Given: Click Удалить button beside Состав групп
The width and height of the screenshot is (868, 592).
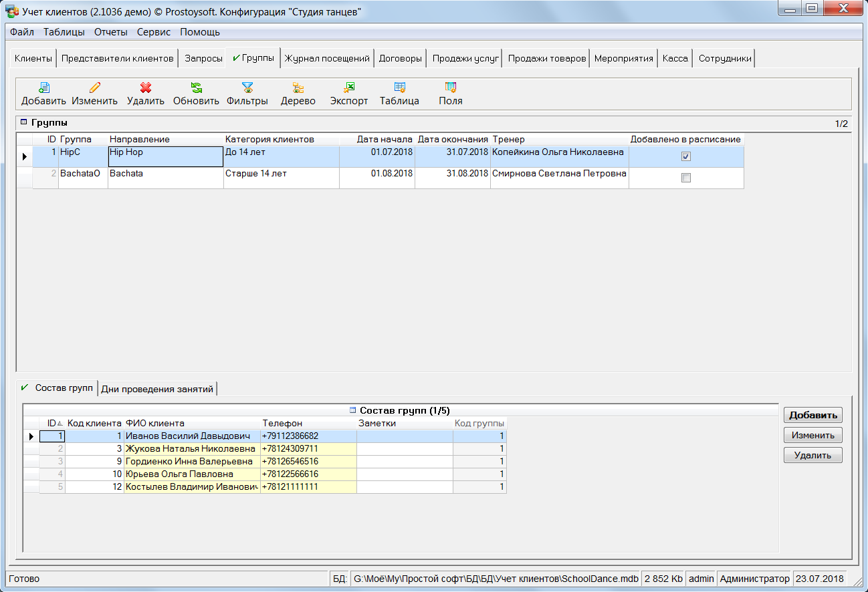Looking at the screenshot, I should click(813, 455).
